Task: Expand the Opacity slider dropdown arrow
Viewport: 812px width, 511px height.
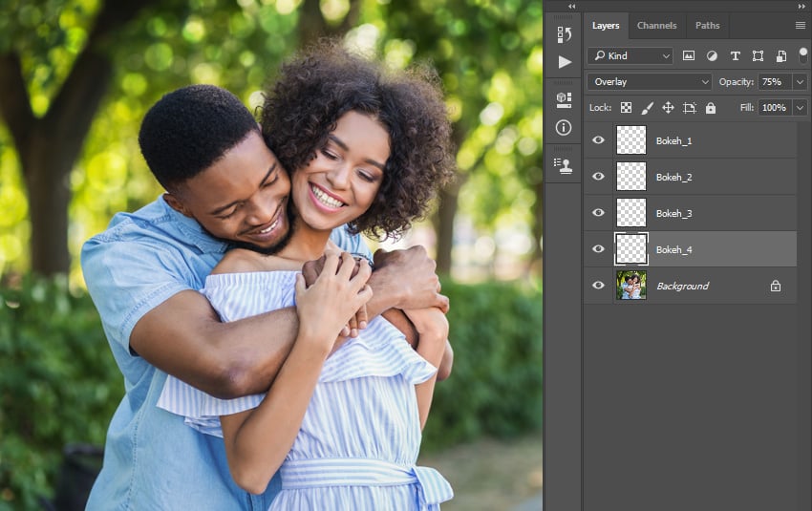Action: [x=799, y=82]
